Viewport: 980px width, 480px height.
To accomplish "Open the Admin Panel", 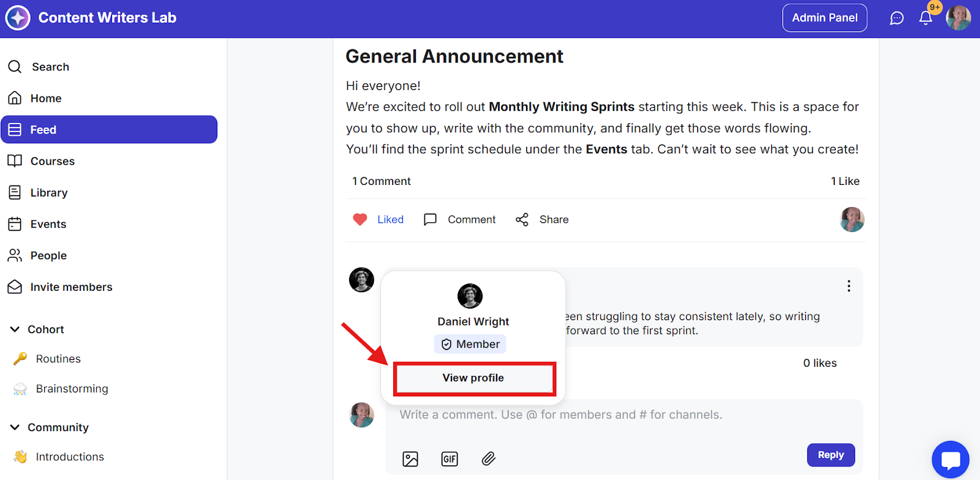I will (x=824, y=18).
